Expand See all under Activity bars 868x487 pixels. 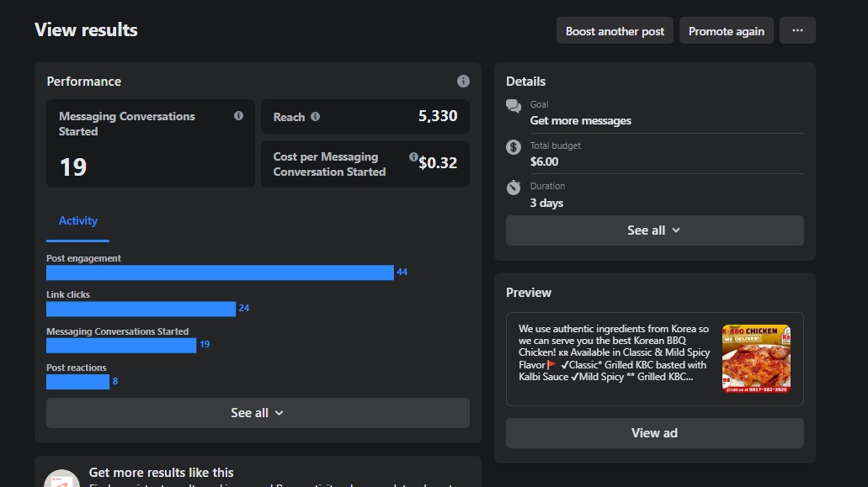tap(258, 413)
